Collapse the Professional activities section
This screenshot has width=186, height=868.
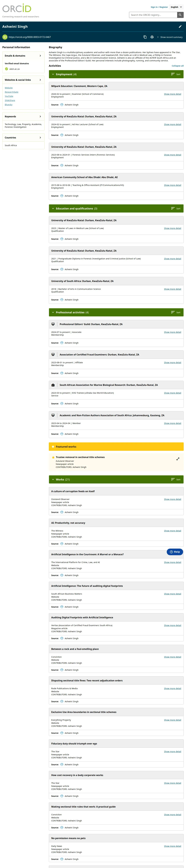[53, 312]
